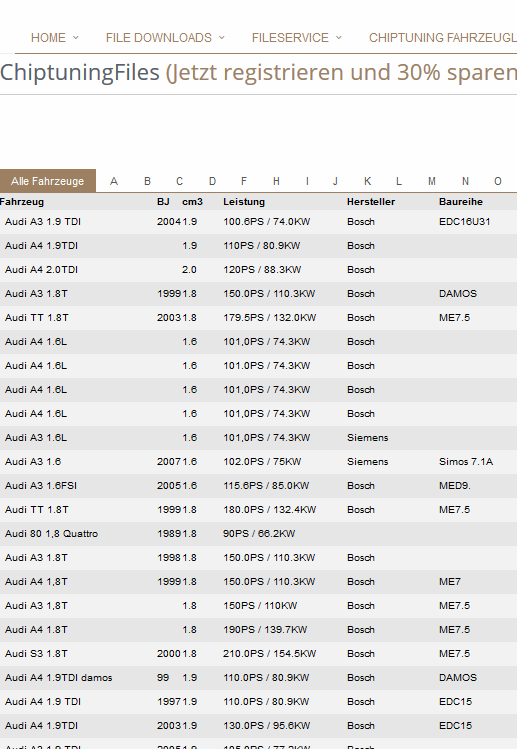Select the Audi S3 1.8T row

[258, 653]
